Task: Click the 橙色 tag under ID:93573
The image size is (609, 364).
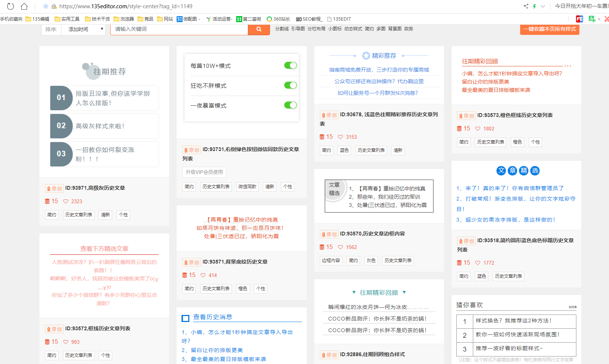Action: 517,142
